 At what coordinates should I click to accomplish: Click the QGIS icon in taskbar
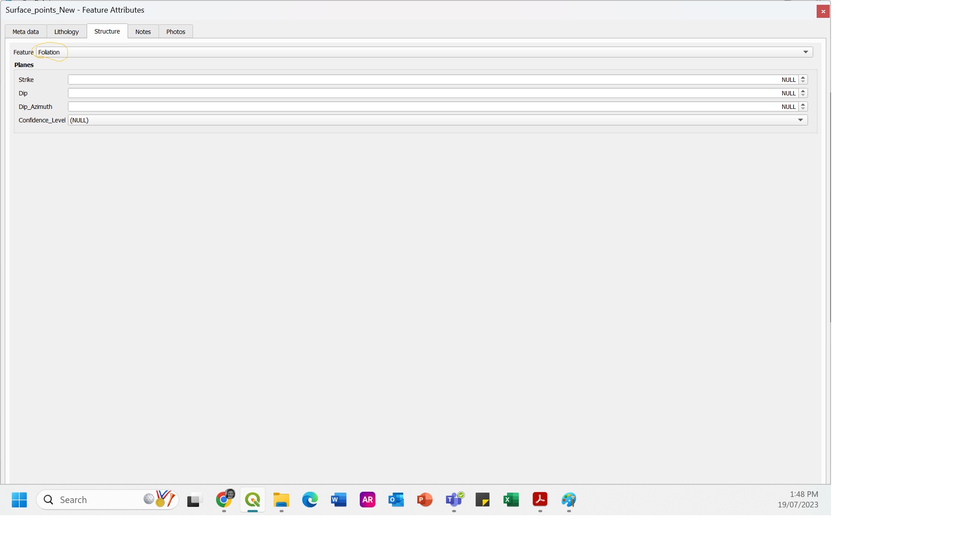[x=252, y=500]
